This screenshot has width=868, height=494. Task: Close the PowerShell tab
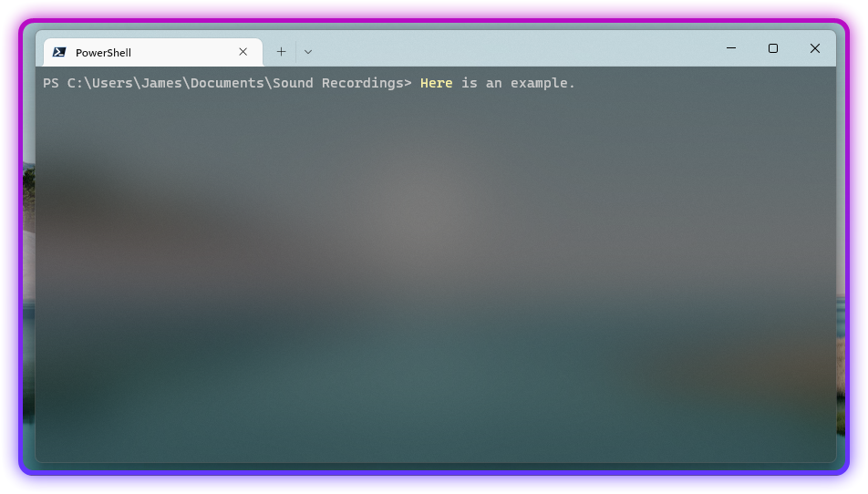(243, 52)
